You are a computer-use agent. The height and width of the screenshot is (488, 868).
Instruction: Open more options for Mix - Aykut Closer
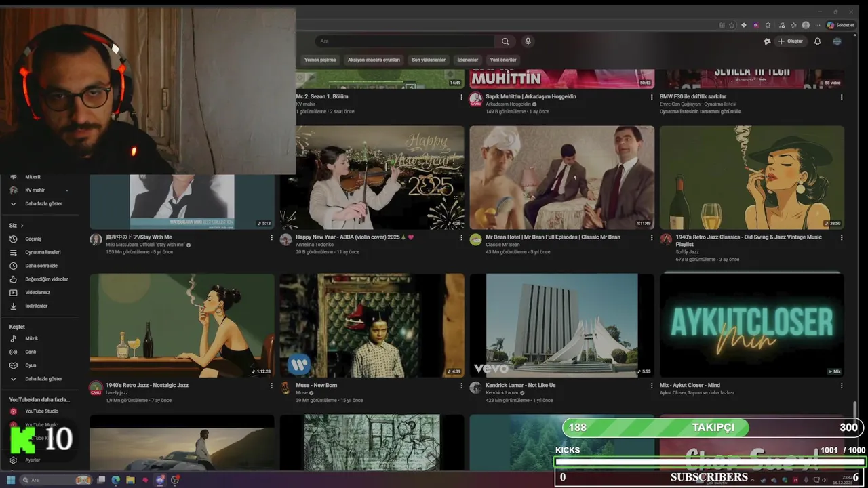(x=842, y=386)
